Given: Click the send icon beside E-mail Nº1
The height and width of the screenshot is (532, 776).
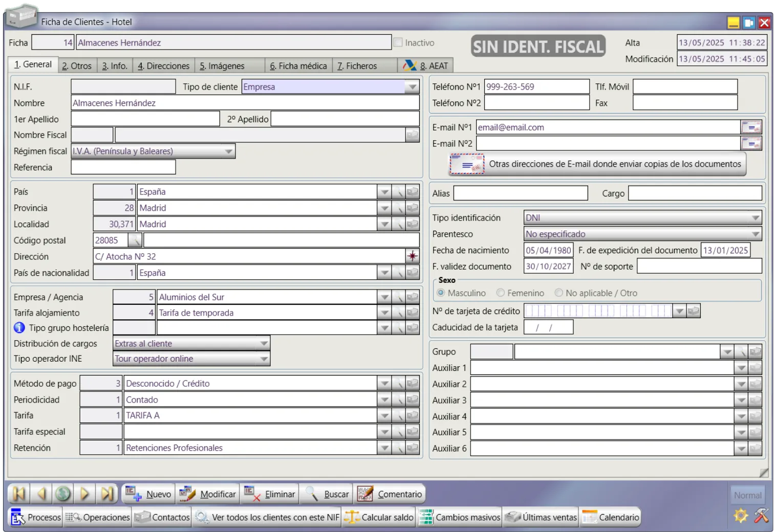Looking at the screenshot, I should coord(751,127).
